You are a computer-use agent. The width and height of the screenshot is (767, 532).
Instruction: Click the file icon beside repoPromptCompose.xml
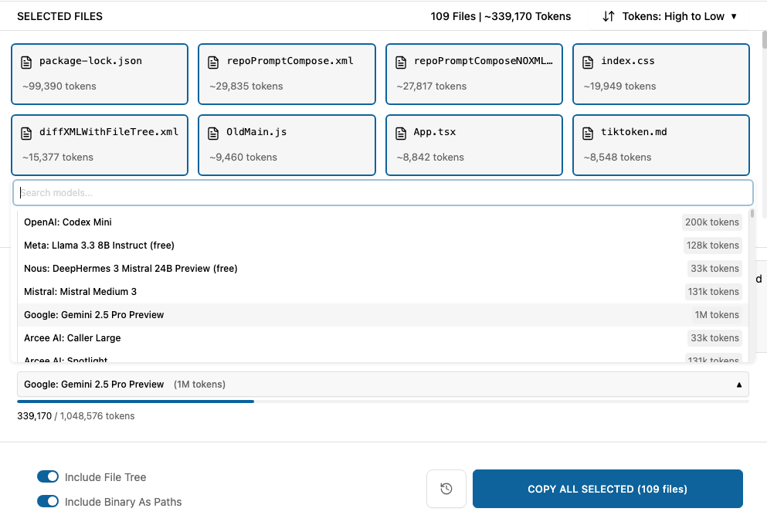tap(214, 62)
